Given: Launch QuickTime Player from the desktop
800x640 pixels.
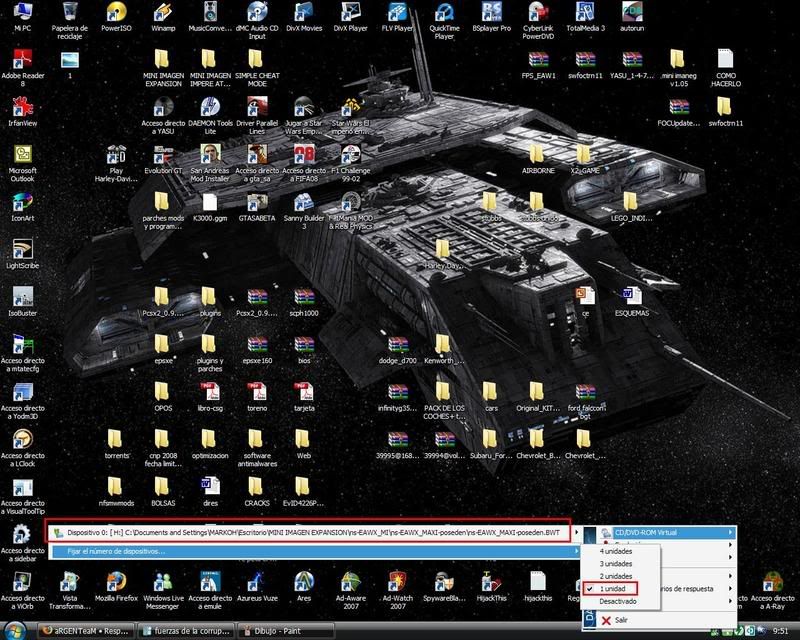Looking at the screenshot, I should (x=444, y=20).
